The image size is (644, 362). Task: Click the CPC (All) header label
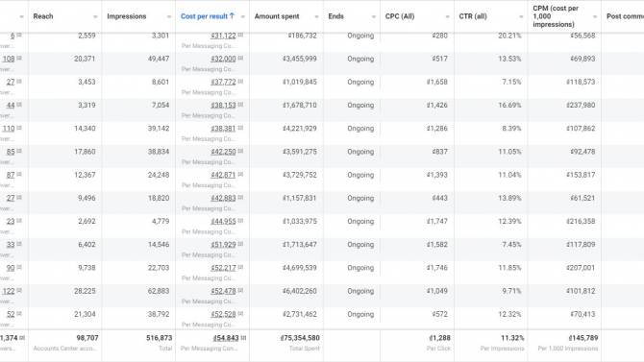point(400,16)
